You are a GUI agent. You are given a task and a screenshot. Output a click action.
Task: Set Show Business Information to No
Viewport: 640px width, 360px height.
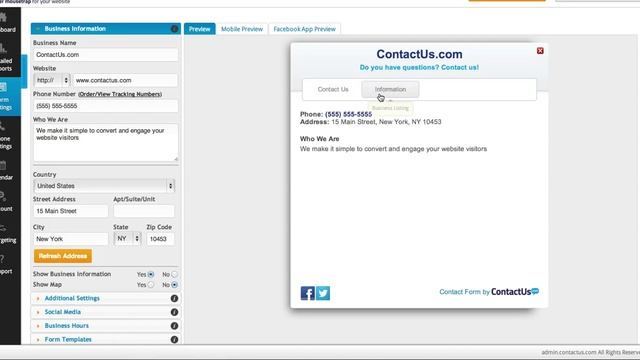(174, 274)
